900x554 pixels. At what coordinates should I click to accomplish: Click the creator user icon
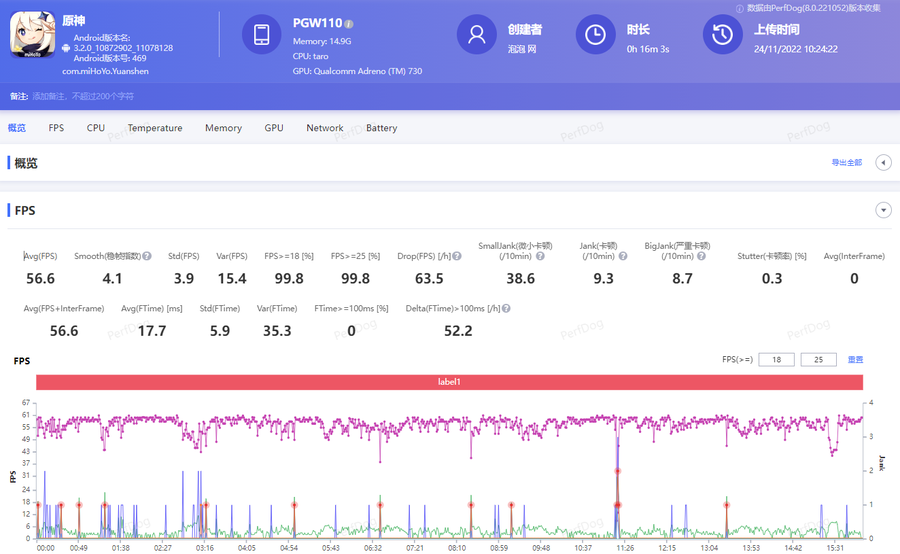click(477, 35)
